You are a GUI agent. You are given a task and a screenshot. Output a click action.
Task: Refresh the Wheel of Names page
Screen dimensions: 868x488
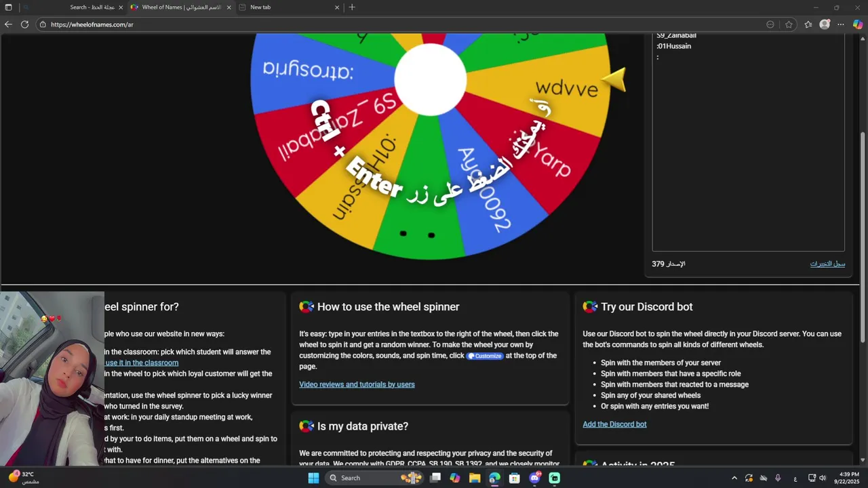tap(24, 24)
